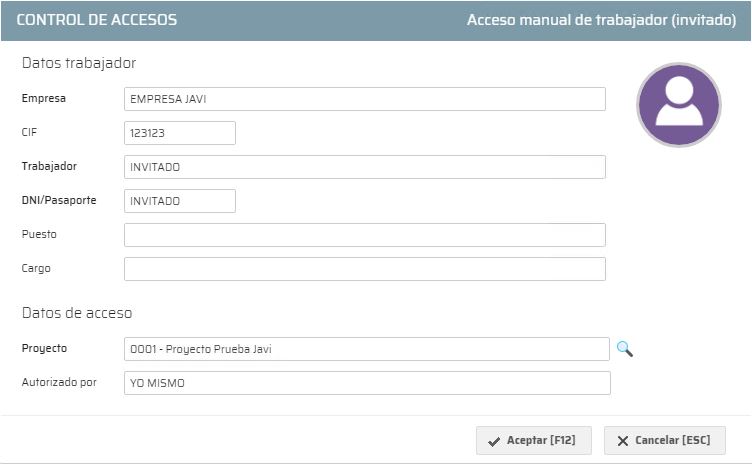Confirm with the Aceptar [F12] button
The image size is (752, 464).
[534, 441]
